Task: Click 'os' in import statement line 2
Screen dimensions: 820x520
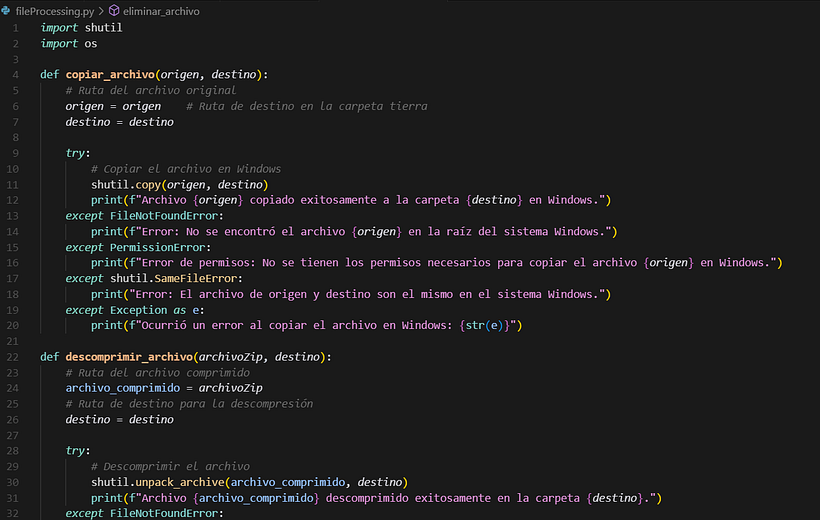Action: pos(91,43)
